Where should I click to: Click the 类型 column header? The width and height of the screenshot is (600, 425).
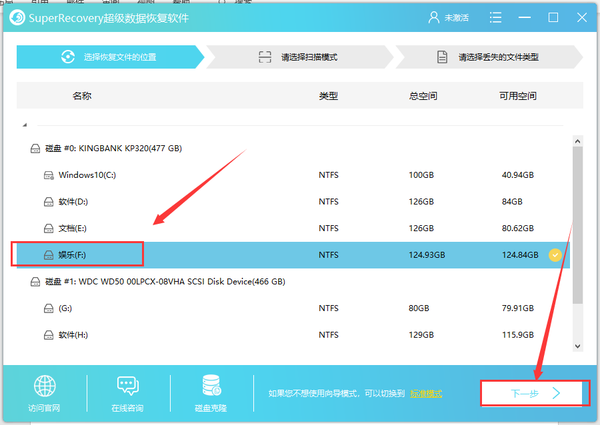[x=328, y=96]
